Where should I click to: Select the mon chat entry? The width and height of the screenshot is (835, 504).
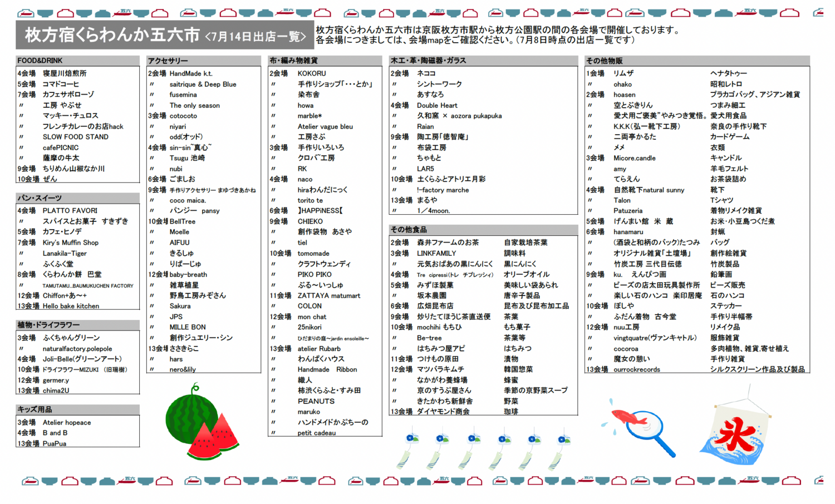tap(312, 317)
